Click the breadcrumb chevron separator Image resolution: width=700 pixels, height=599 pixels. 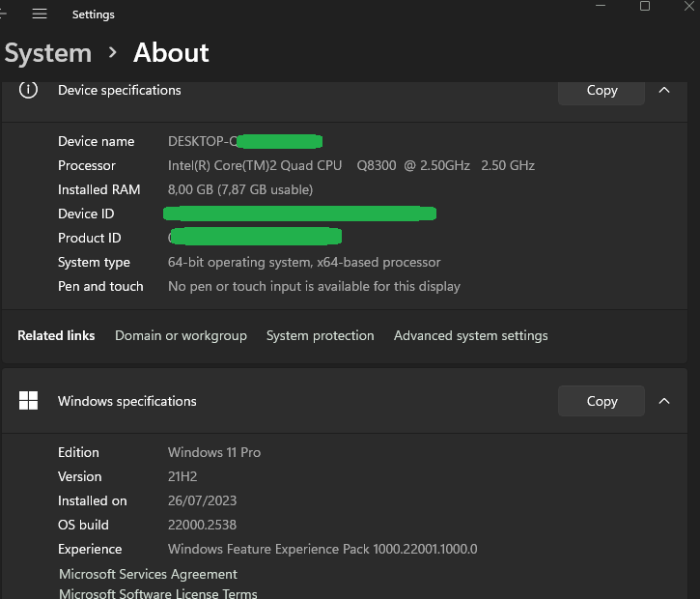(x=113, y=53)
